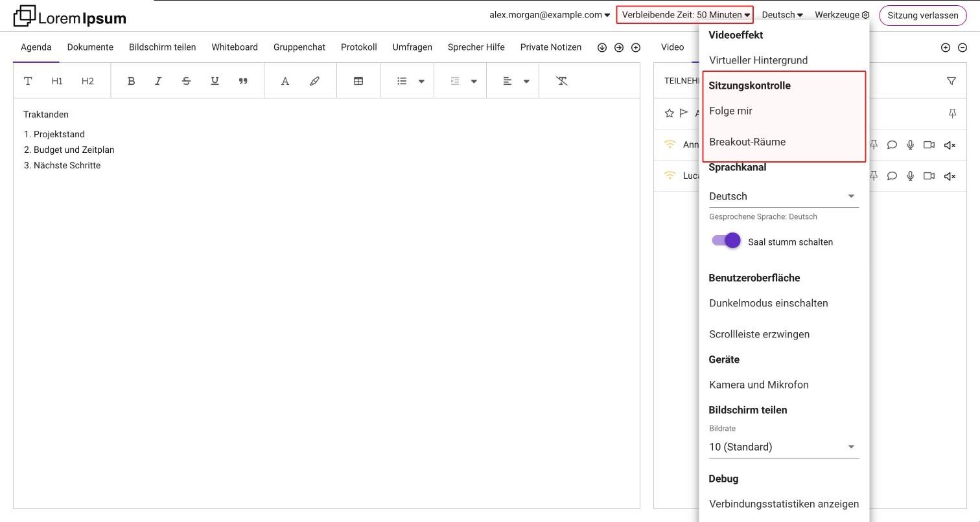Apply H1 heading style
Viewport: 980px width, 522px height.
(57, 81)
